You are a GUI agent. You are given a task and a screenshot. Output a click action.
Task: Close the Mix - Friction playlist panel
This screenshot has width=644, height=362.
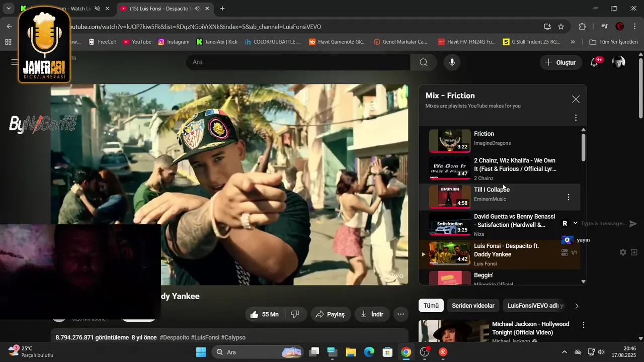pyautogui.click(x=576, y=100)
